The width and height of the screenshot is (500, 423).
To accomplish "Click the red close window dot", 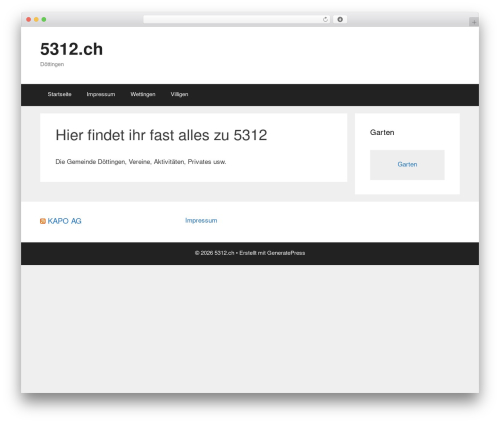I will click(x=29, y=20).
